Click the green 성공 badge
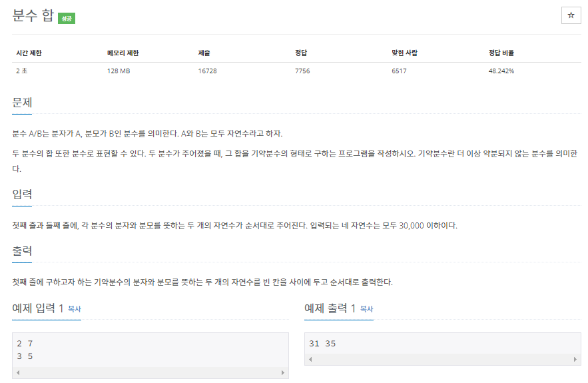 coord(67,19)
